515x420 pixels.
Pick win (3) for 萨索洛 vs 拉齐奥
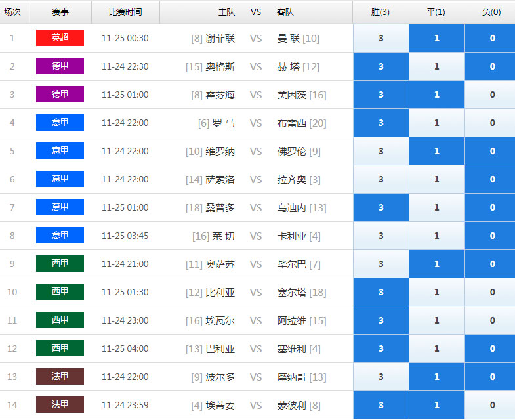coord(381,179)
